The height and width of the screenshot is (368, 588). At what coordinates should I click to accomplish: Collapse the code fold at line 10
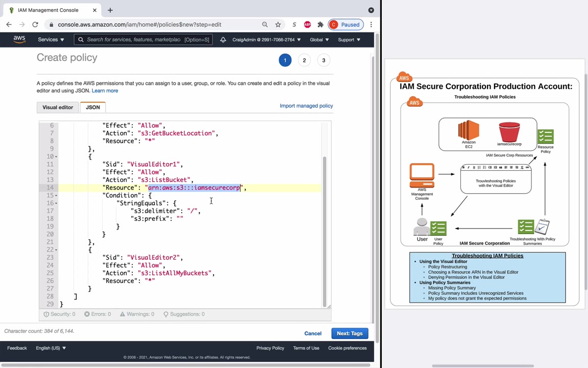[x=56, y=156]
